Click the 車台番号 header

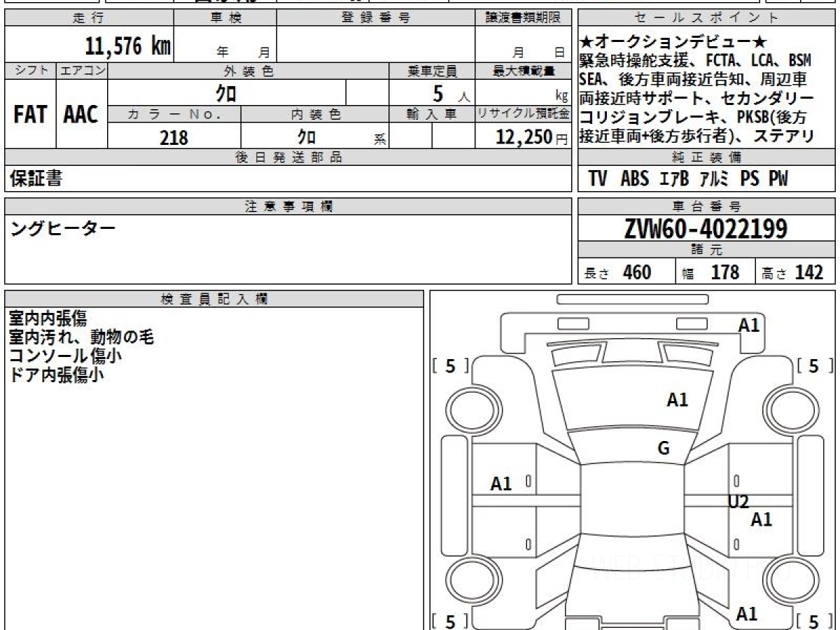pyautogui.click(x=707, y=206)
